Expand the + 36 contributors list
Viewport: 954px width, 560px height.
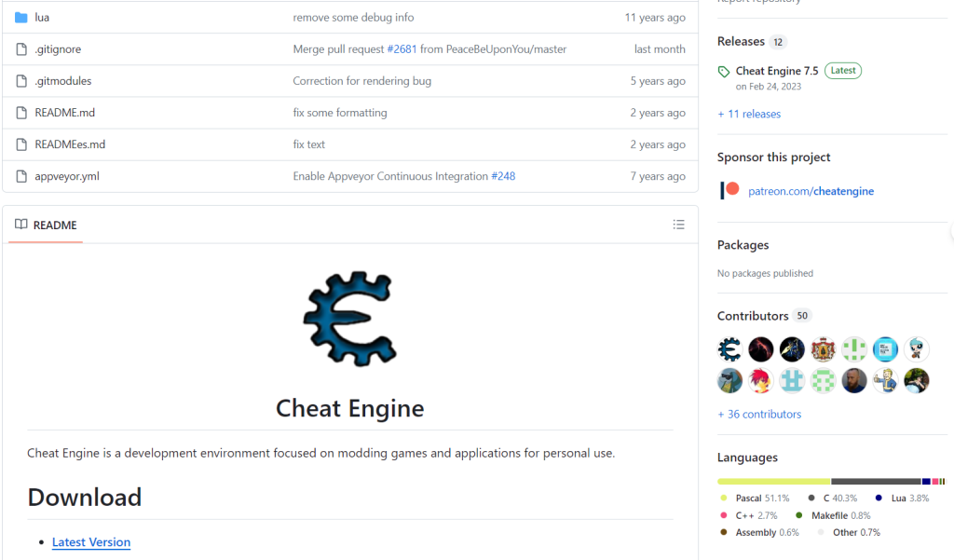[759, 414]
